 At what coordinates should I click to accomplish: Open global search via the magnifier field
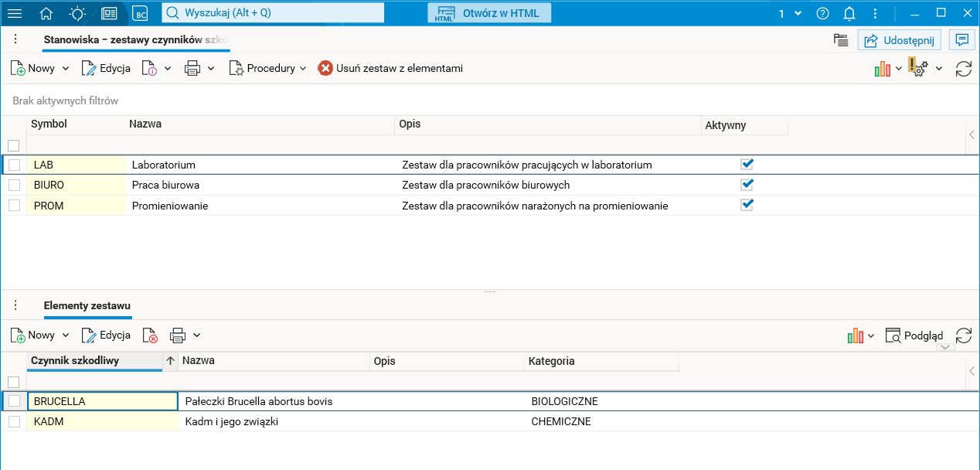tap(272, 12)
